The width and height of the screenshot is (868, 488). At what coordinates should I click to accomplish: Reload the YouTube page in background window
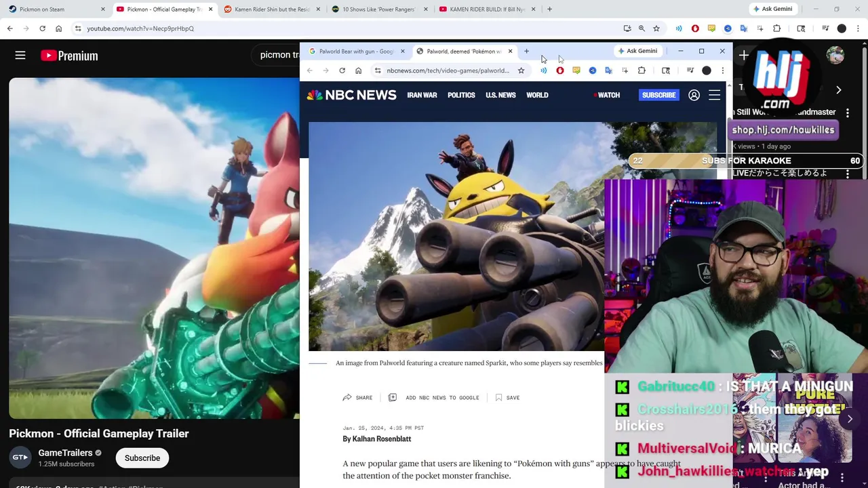point(42,28)
